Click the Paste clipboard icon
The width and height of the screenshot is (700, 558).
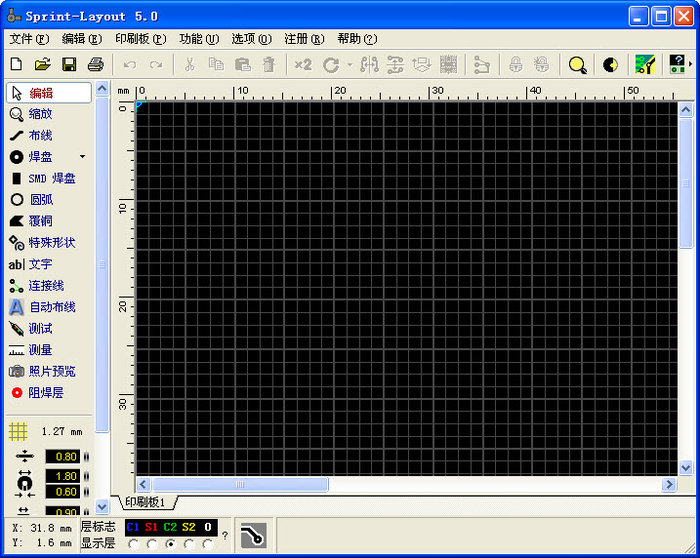click(242, 65)
